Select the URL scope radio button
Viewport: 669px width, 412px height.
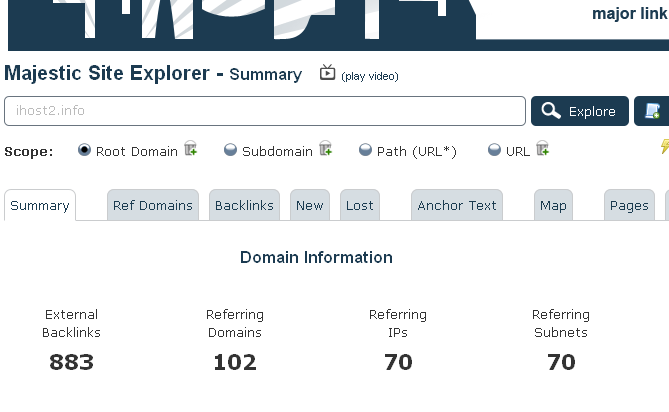click(x=494, y=150)
